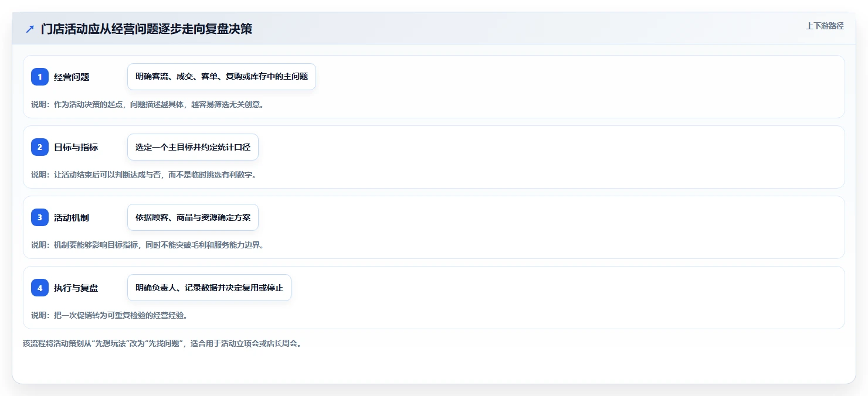This screenshot has width=868, height=396.
Task: Click the chip 明确负责人、记录数据并决定复用或停止
Action: click(x=209, y=288)
